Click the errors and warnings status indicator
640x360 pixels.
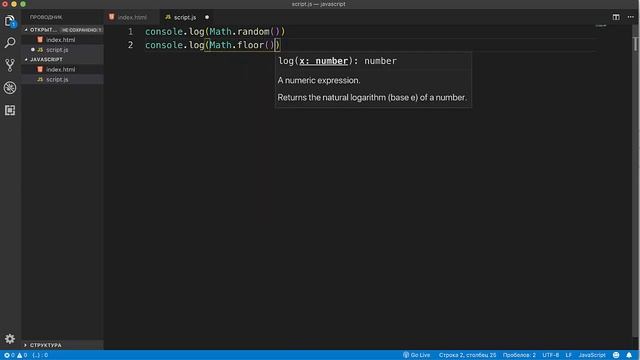tap(16, 355)
